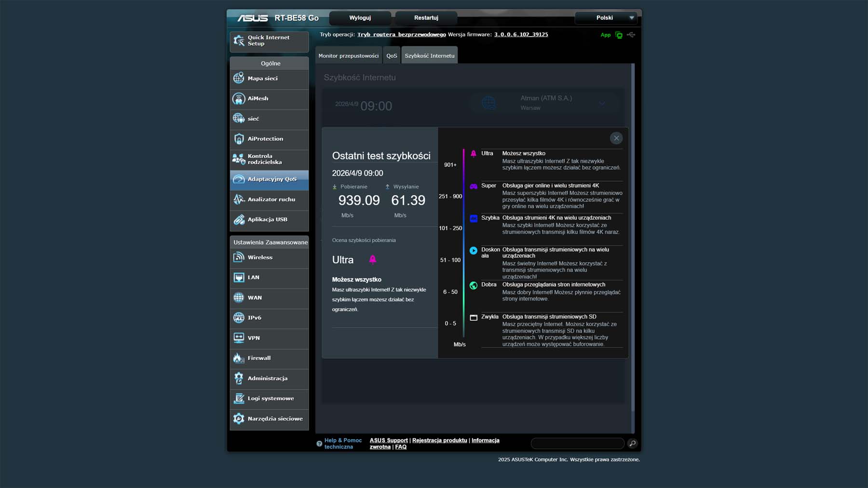Switch to the Monitor przepustowości tab
The image size is (868, 488).
pos(348,56)
